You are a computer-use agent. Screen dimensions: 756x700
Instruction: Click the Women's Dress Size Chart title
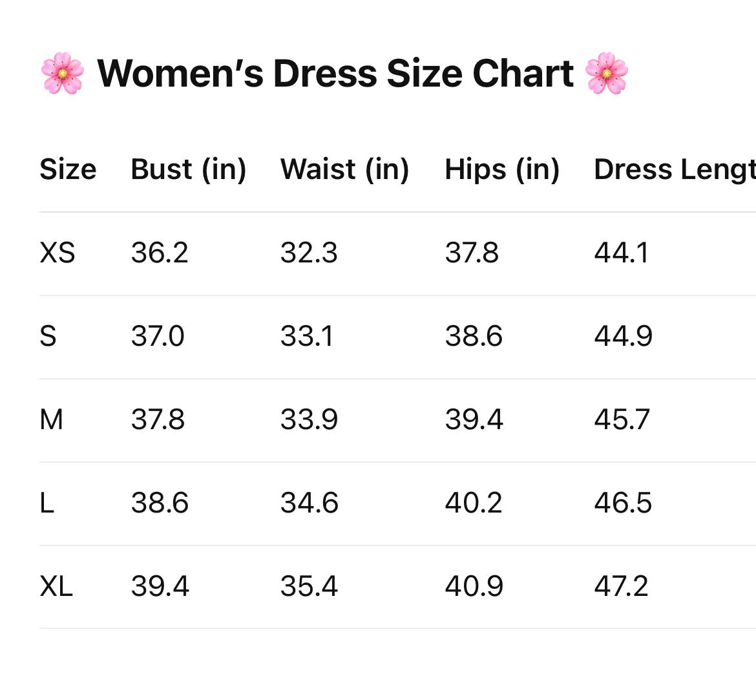pyautogui.click(x=335, y=74)
